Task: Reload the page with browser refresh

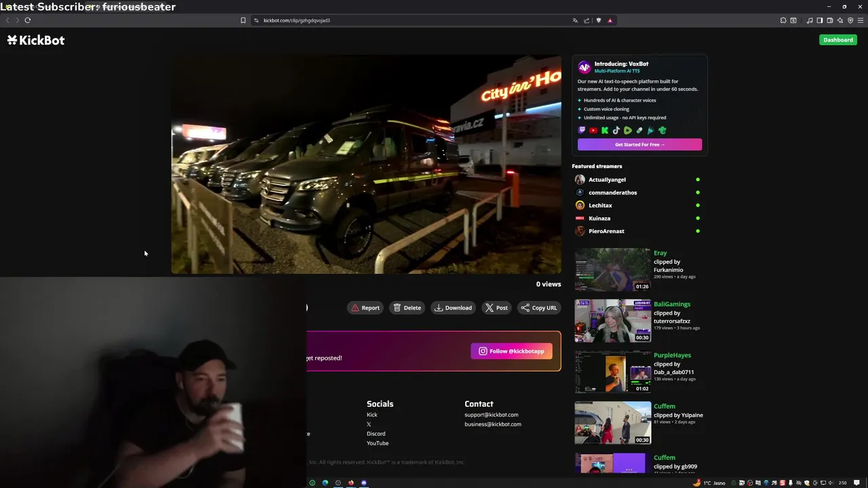Action: [x=28, y=20]
